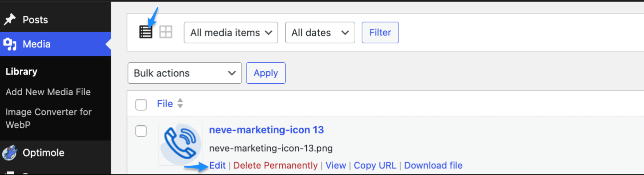
Task: Click the Delete Permanently link
Action: click(275, 165)
